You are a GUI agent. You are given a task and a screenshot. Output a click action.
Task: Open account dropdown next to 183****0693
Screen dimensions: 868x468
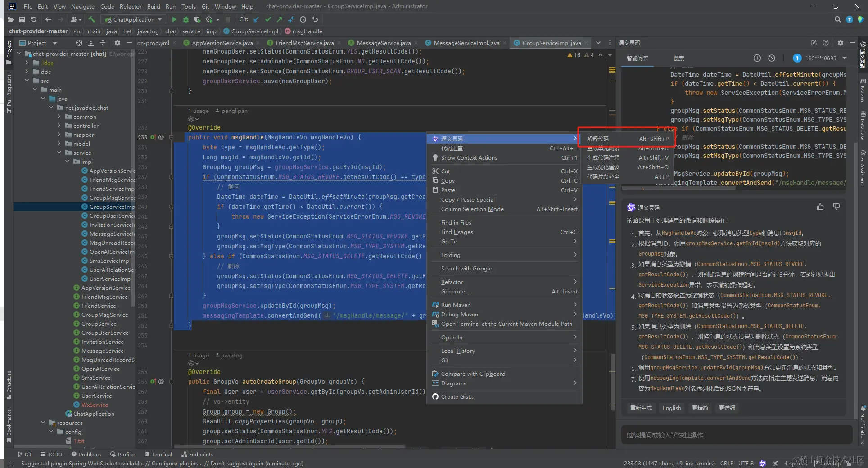[845, 58]
